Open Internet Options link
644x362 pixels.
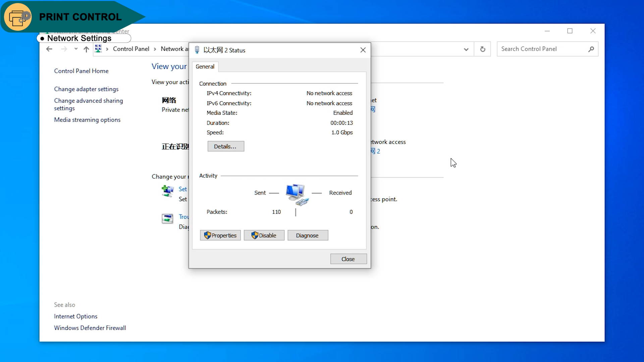[x=75, y=316]
